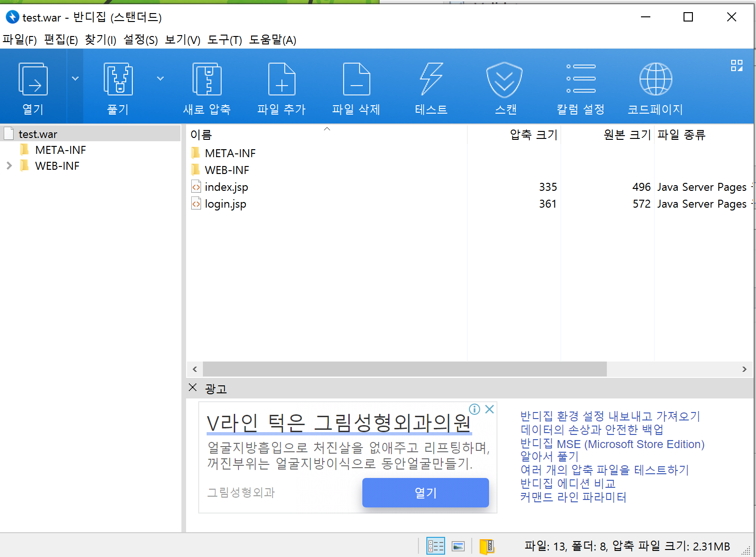Click the 그림성형외과 advertiser text
756x557 pixels.
coord(241,492)
